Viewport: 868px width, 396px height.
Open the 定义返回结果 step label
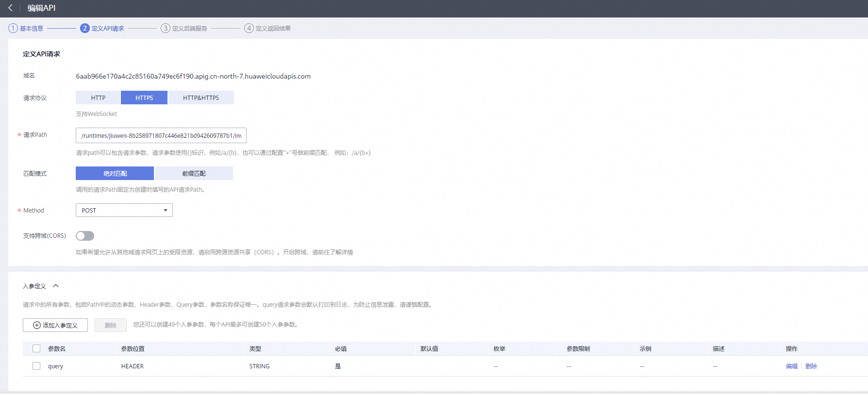tap(273, 29)
